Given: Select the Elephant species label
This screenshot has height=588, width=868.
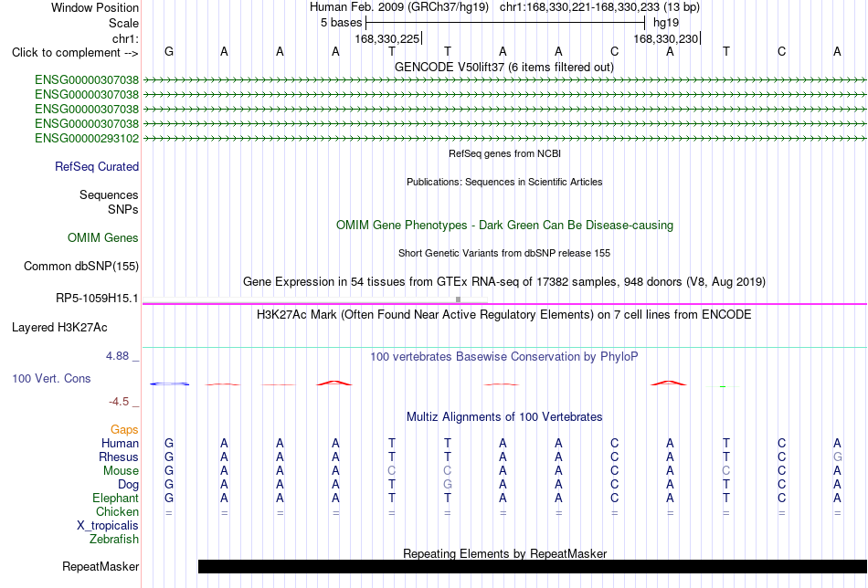Looking at the screenshot, I should tap(116, 499).
